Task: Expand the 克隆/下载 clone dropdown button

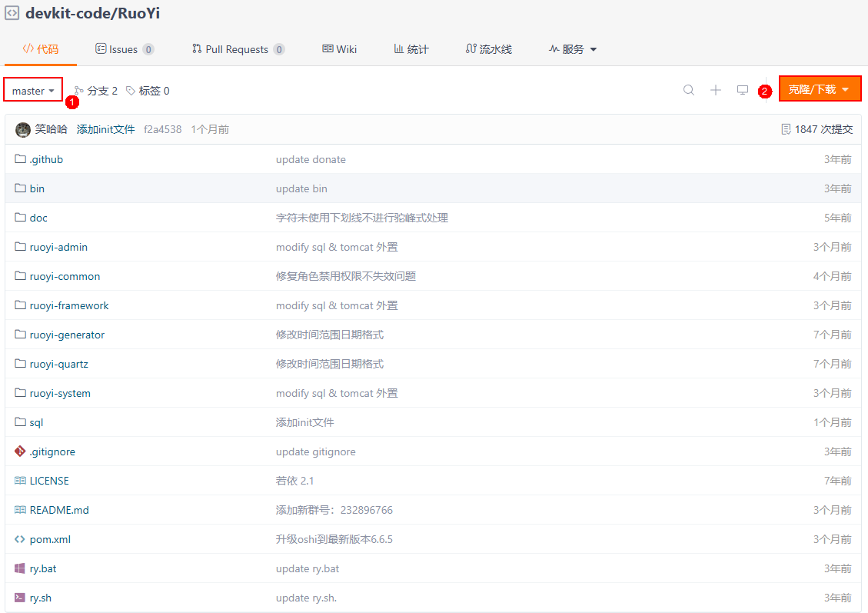Action: coord(820,89)
